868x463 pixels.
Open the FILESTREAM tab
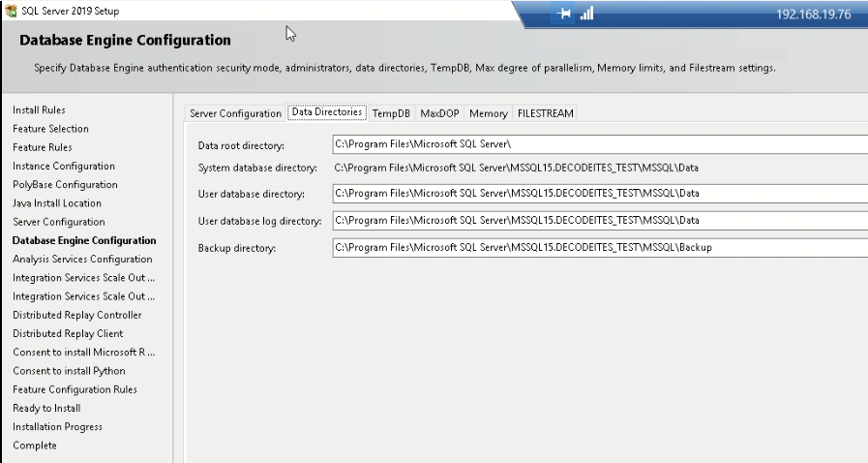(545, 113)
